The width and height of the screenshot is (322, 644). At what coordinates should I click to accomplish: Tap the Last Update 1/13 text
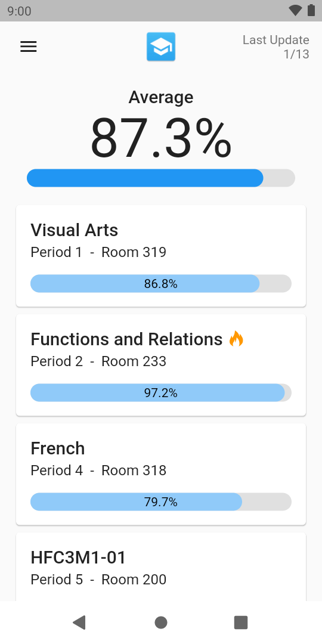point(276,47)
